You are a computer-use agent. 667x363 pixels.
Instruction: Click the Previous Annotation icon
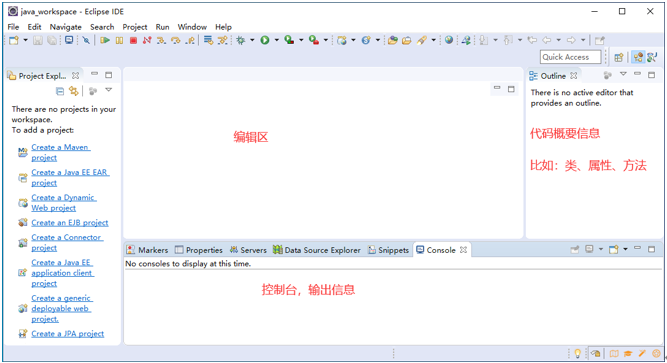coord(508,40)
